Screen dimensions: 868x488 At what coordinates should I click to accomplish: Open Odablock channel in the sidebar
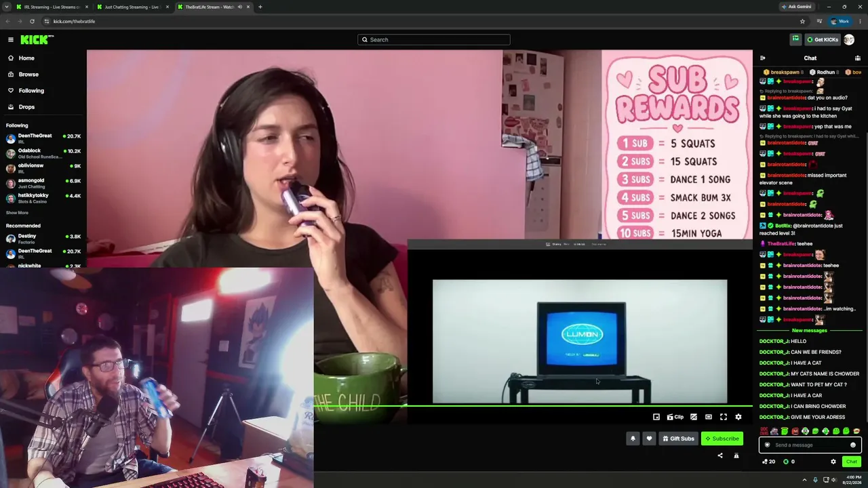[43, 153]
